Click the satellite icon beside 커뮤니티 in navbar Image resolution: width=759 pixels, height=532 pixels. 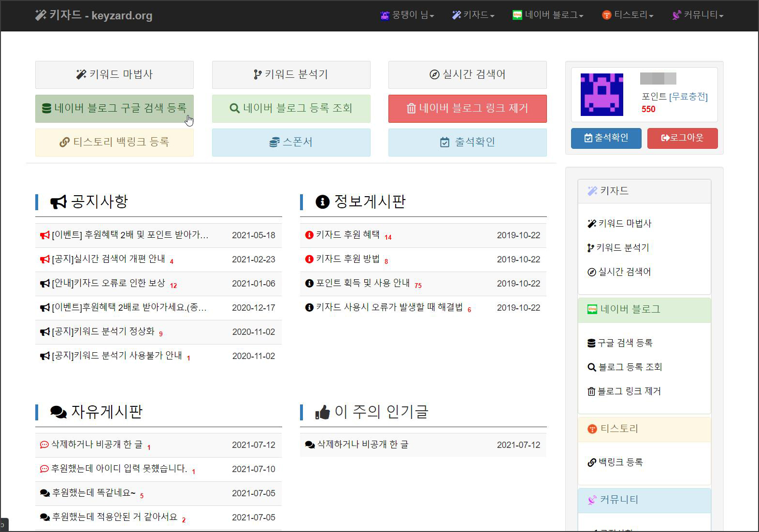677,15
